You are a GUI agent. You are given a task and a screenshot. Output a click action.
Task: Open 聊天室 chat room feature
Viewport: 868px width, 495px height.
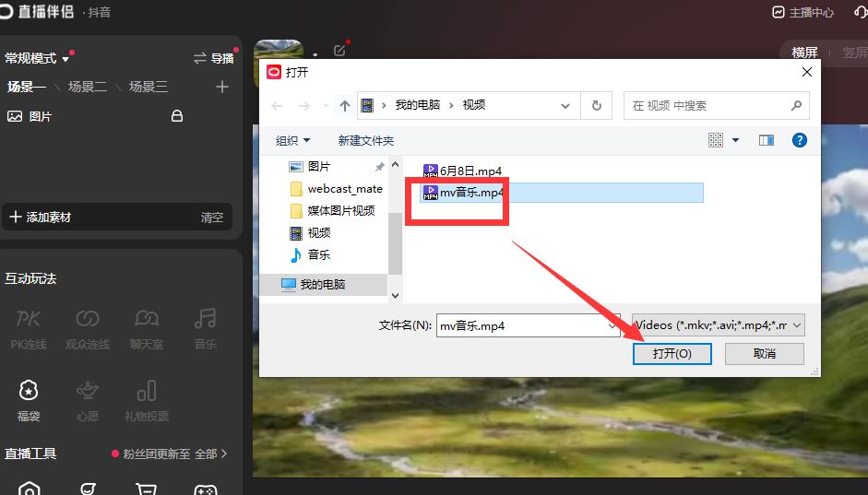tap(146, 330)
